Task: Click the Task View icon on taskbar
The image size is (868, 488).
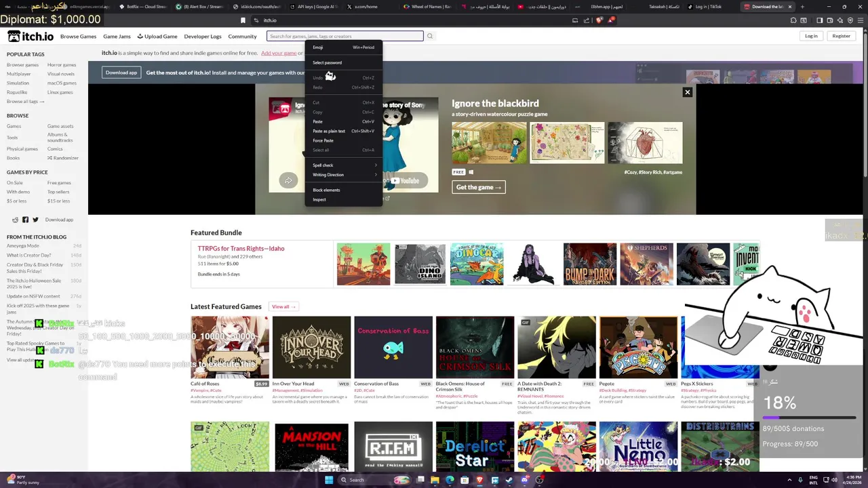Action: [420, 480]
